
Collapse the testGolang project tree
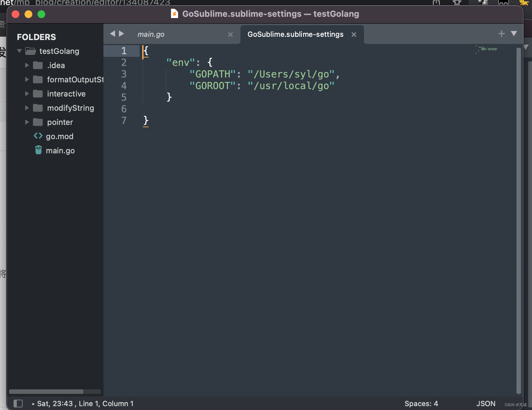pos(19,51)
